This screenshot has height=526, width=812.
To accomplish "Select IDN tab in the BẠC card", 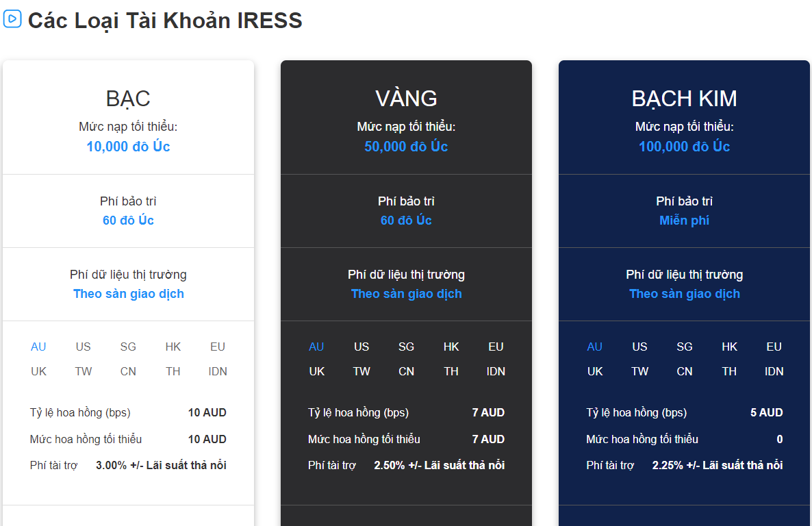I will click(x=218, y=372).
